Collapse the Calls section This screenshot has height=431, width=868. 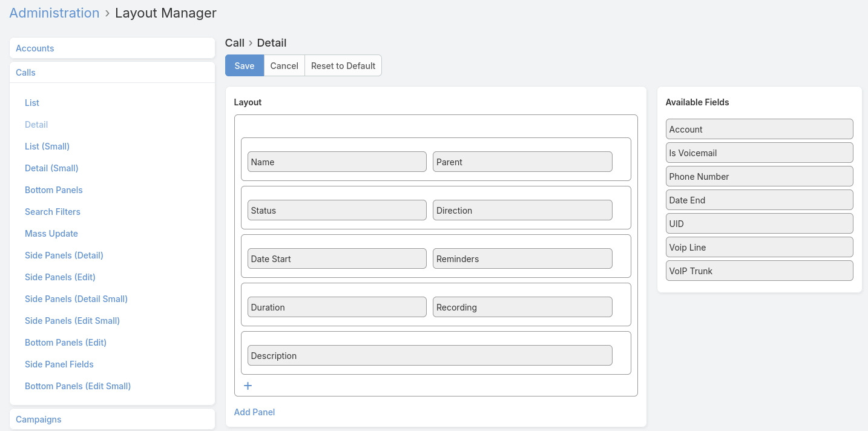pyautogui.click(x=25, y=72)
